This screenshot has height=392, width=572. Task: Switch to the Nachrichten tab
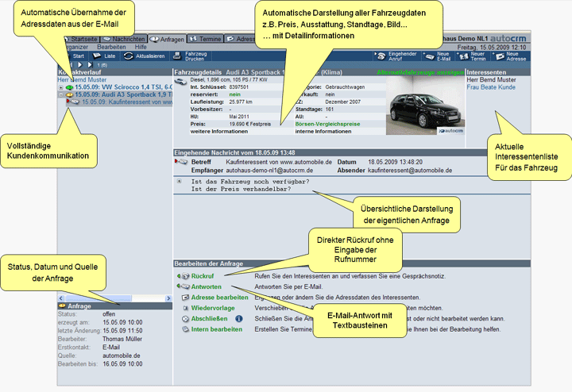click(124, 39)
